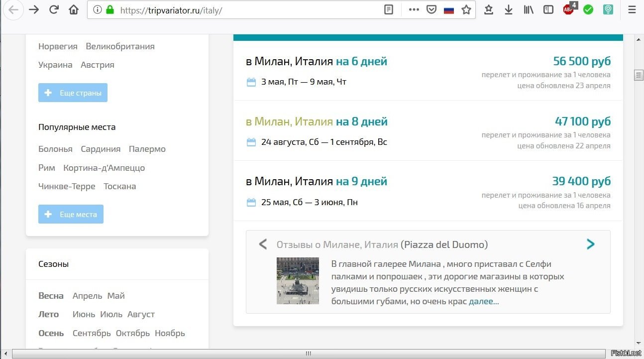The image size is (644, 359).
Task: Open the browser home page icon
Action: (x=74, y=10)
